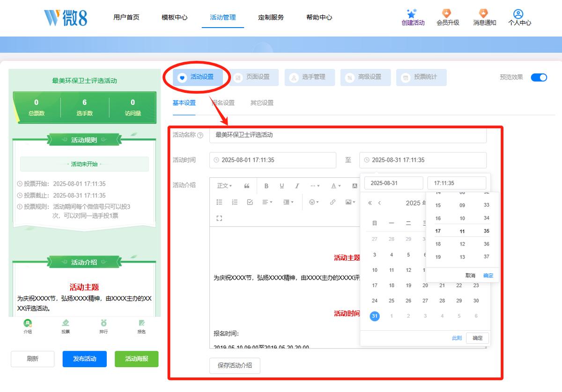The height and width of the screenshot is (392, 562).
Task: Toggle bold formatting in the editor
Action: (x=266, y=186)
